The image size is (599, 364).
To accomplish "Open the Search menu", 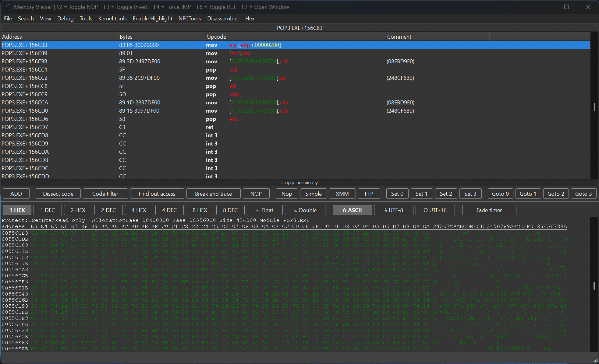I will coord(26,19).
